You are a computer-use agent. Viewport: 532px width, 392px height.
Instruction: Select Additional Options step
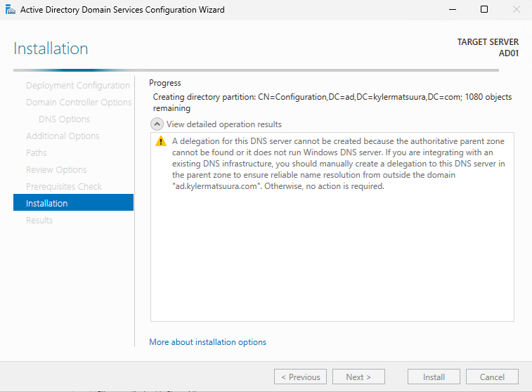[63, 136]
